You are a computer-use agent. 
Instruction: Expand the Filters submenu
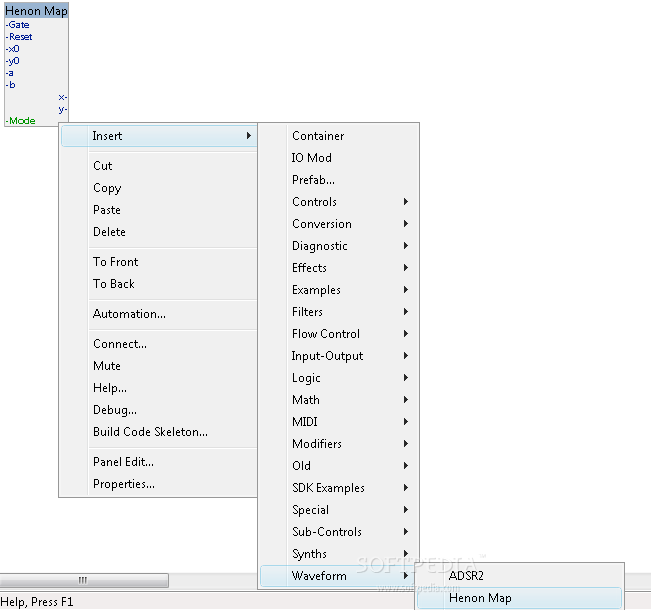pos(338,312)
